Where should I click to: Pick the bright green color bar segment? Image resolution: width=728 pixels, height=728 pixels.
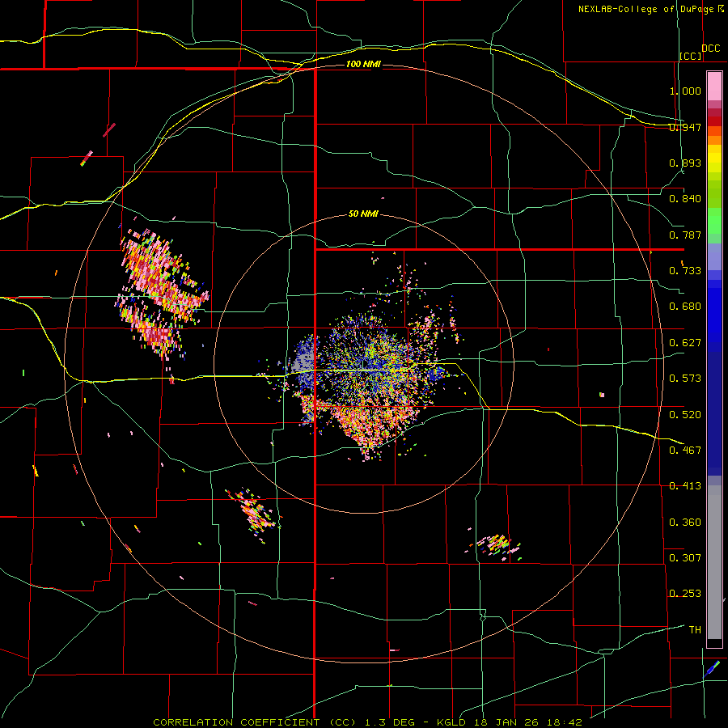pyautogui.click(x=714, y=221)
